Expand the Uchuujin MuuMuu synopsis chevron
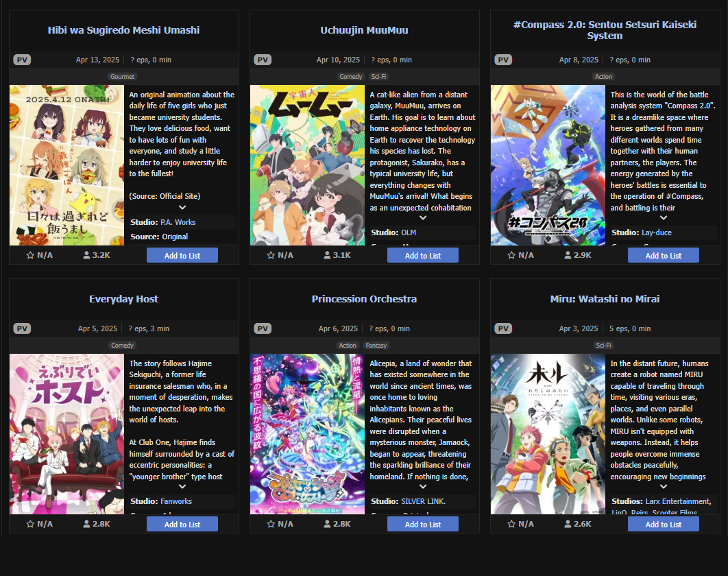Image resolution: width=728 pixels, height=576 pixels. pyautogui.click(x=423, y=217)
